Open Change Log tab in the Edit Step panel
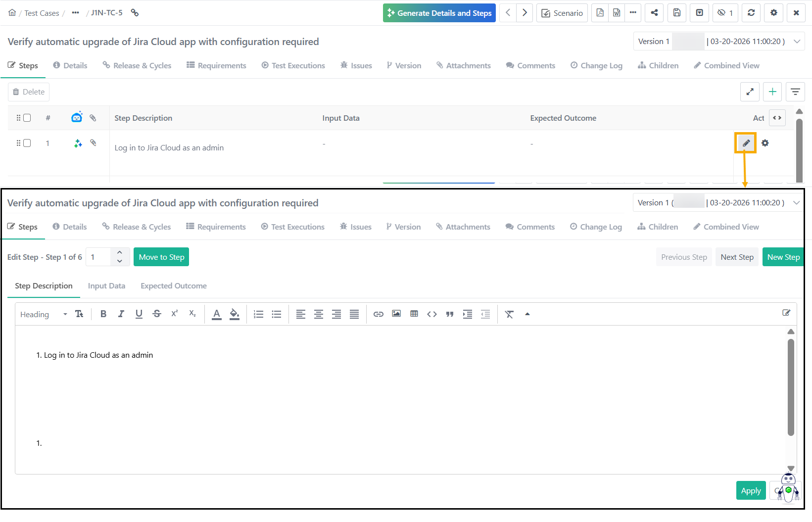 [596, 227]
